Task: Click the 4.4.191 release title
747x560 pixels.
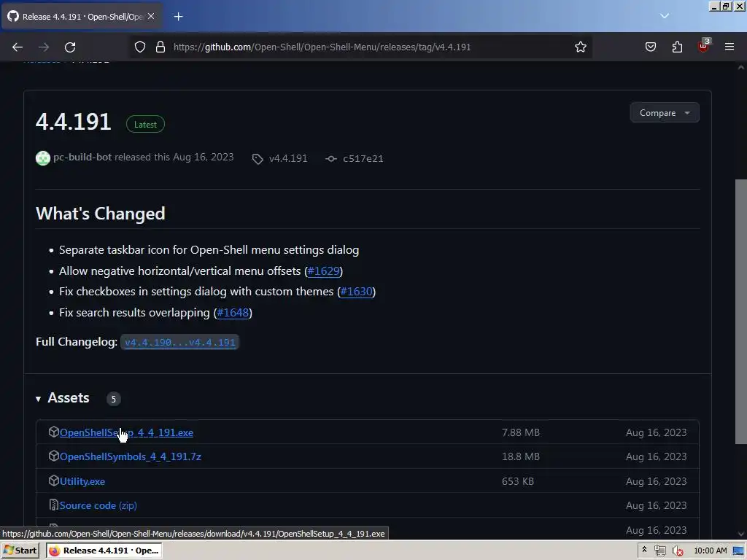Action: 74,122
